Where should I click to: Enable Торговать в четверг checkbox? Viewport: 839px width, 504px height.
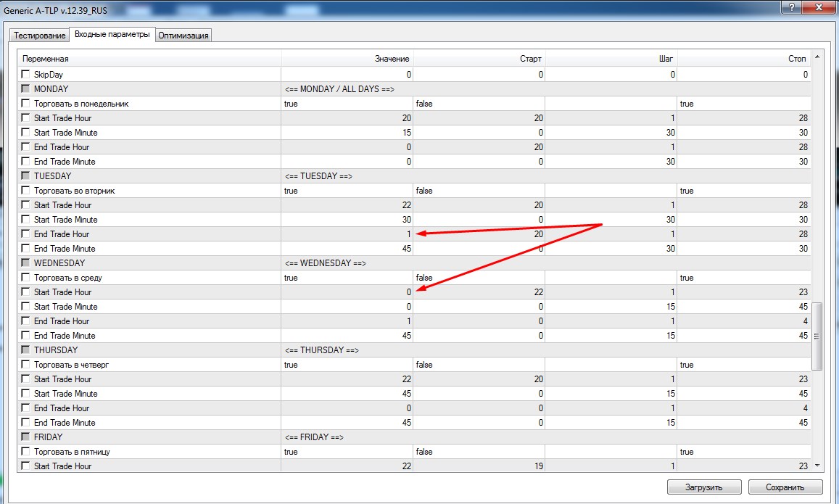(x=25, y=364)
